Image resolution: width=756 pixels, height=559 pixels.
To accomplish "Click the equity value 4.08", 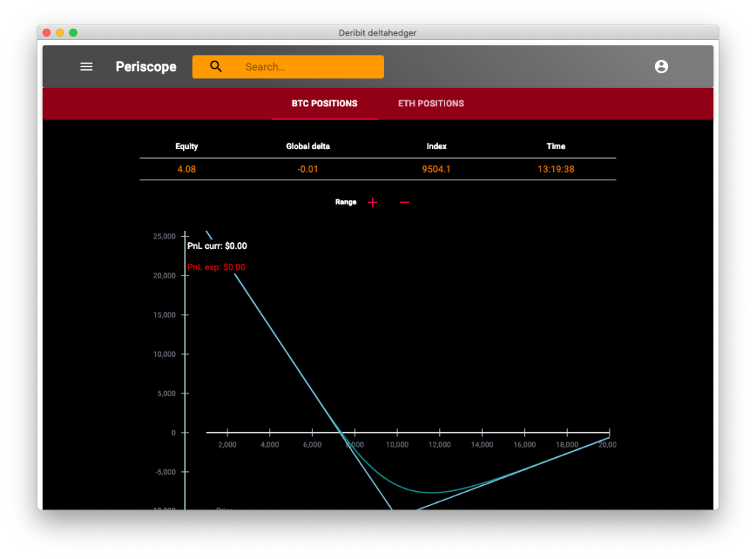I will pos(187,169).
